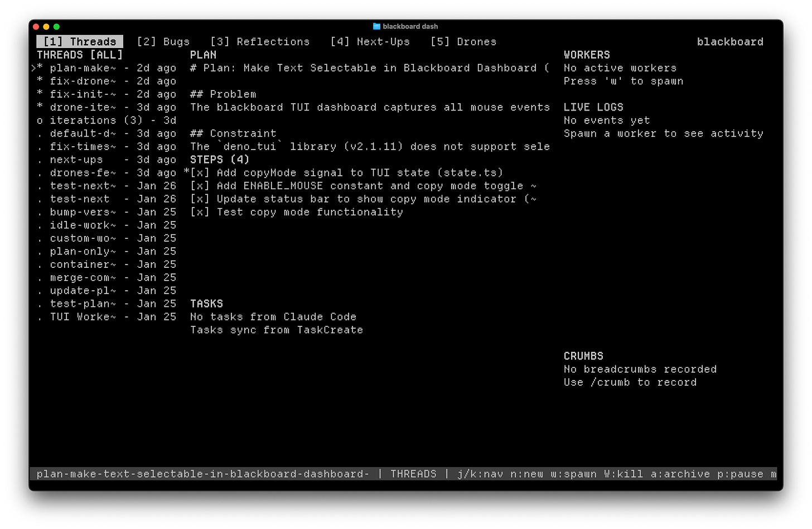The image size is (812, 529).
Task: Switch to the [1] Threads tab
Action: click(80, 42)
